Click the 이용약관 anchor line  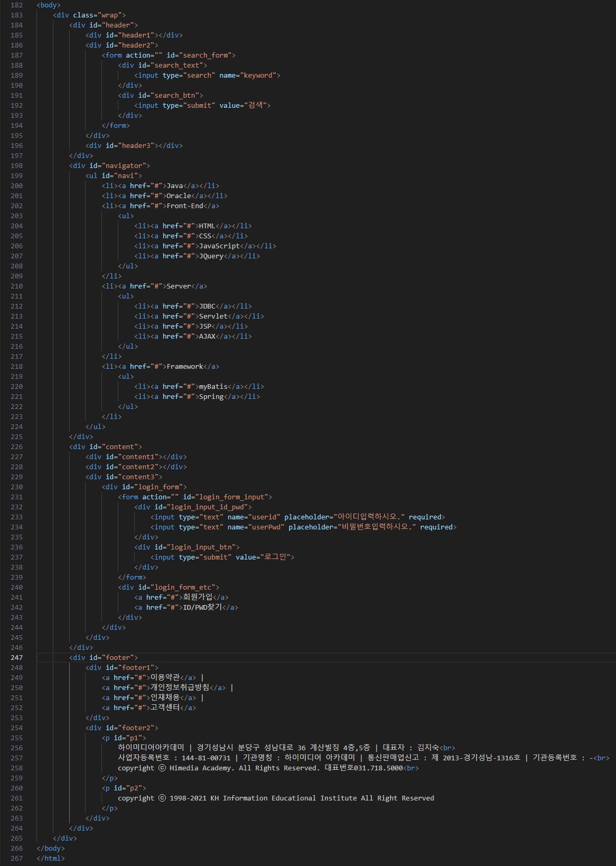click(x=153, y=678)
